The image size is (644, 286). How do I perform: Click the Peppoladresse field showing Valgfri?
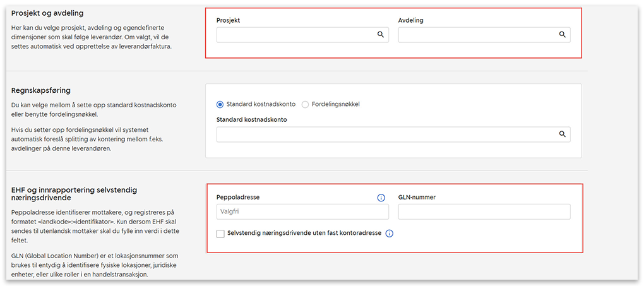pyautogui.click(x=302, y=212)
